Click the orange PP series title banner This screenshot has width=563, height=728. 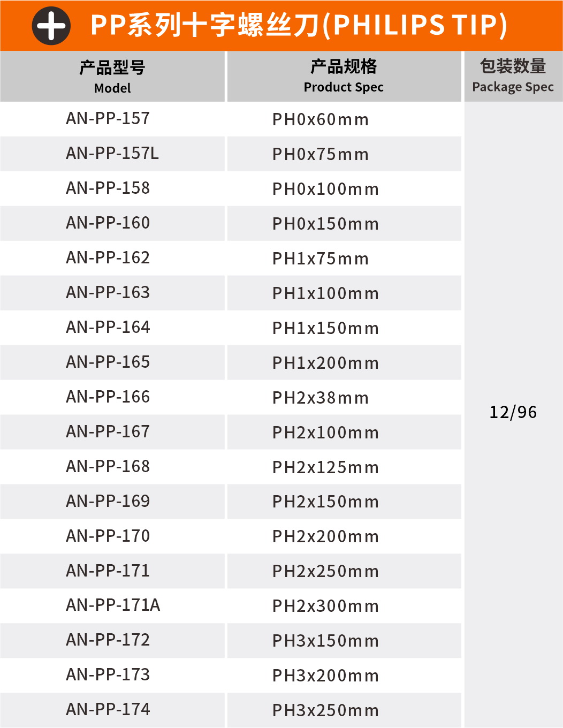(x=299, y=25)
